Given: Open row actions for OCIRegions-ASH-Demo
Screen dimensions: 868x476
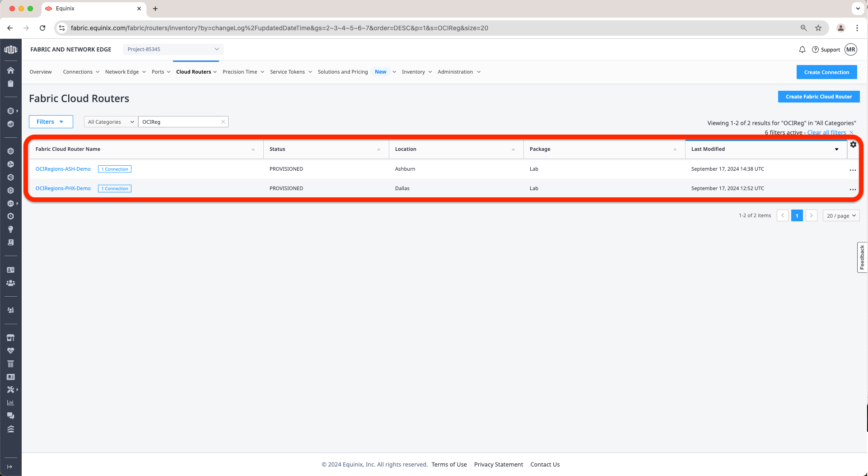Looking at the screenshot, I should pyautogui.click(x=852, y=170).
